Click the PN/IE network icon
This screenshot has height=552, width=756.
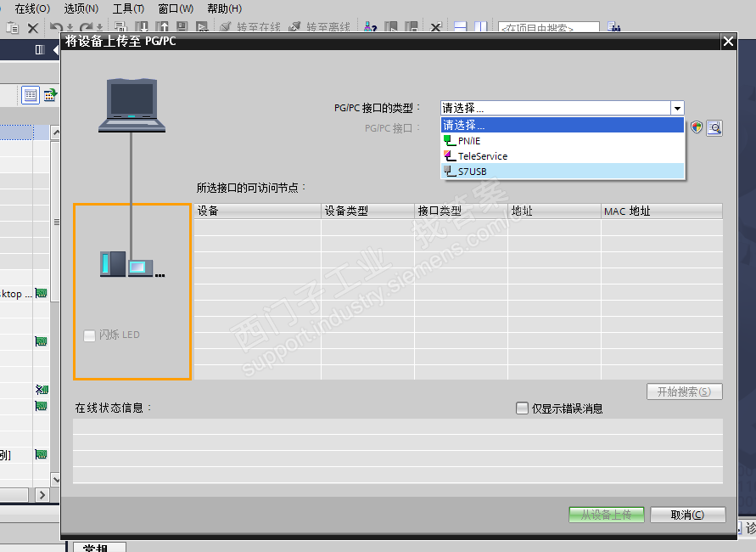point(450,141)
